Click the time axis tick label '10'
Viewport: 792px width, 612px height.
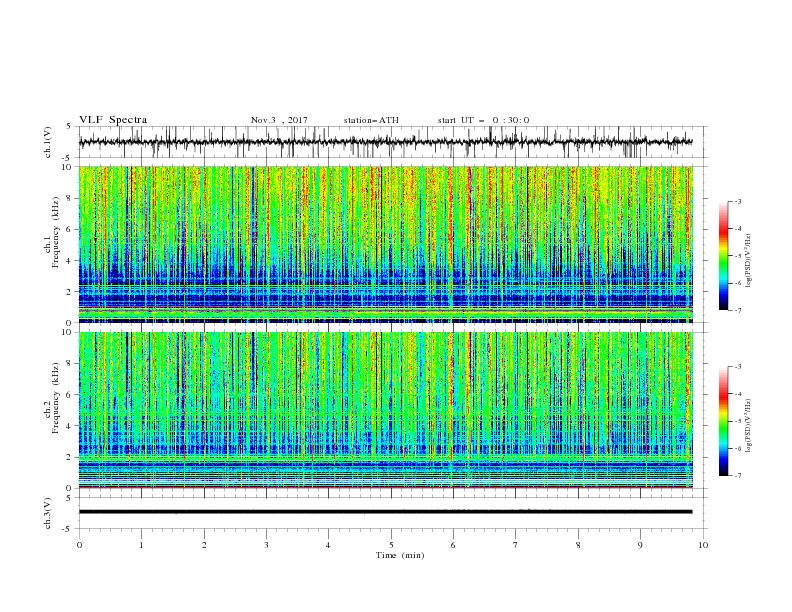click(x=703, y=545)
